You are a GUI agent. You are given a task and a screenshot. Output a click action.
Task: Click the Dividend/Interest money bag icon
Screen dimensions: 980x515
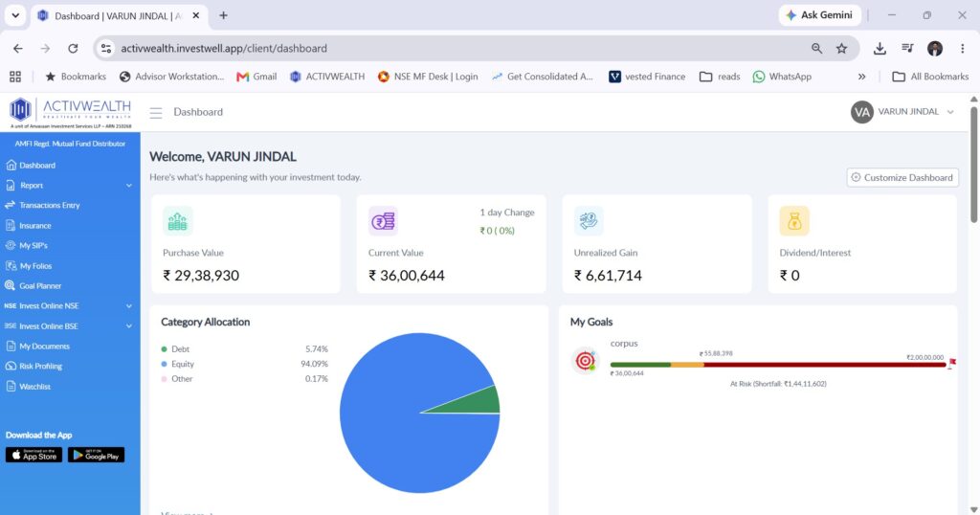coord(794,220)
